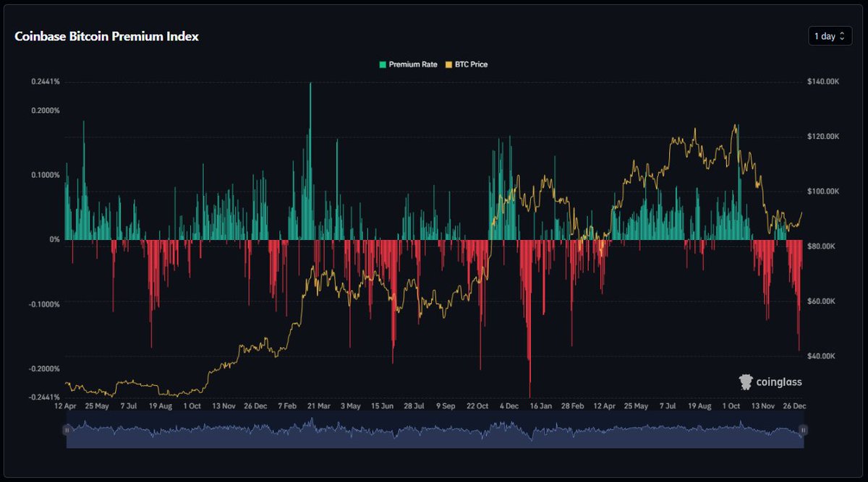
Task: Click the middle of the minimap range slider
Action: tap(434, 431)
